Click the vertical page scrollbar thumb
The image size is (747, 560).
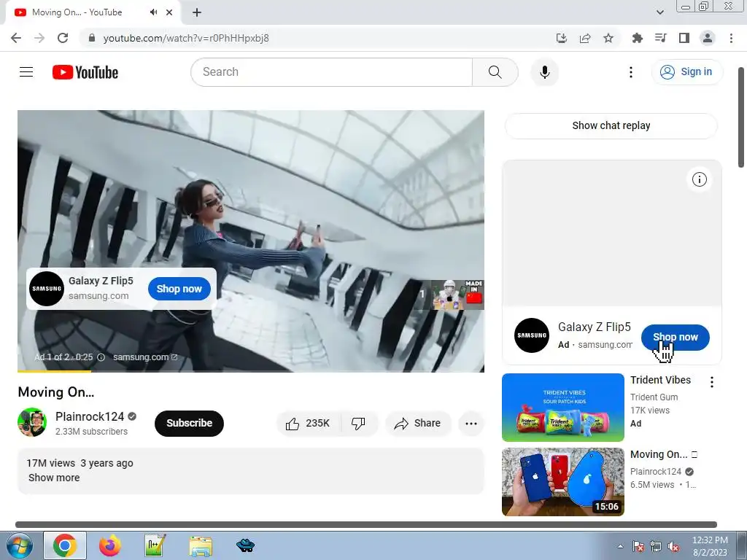pos(741,117)
